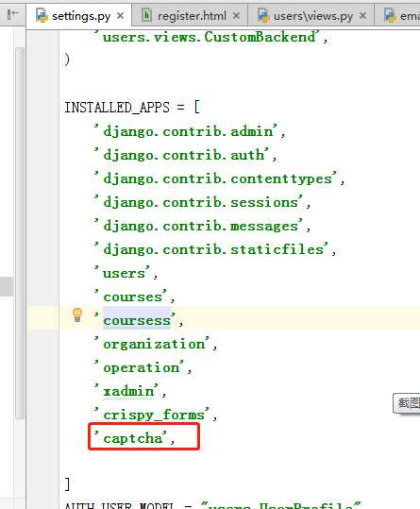Click 'django.contrib.sessions' line
Image resolution: width=420 pixels, height=509 pixels.
(202, 202)
